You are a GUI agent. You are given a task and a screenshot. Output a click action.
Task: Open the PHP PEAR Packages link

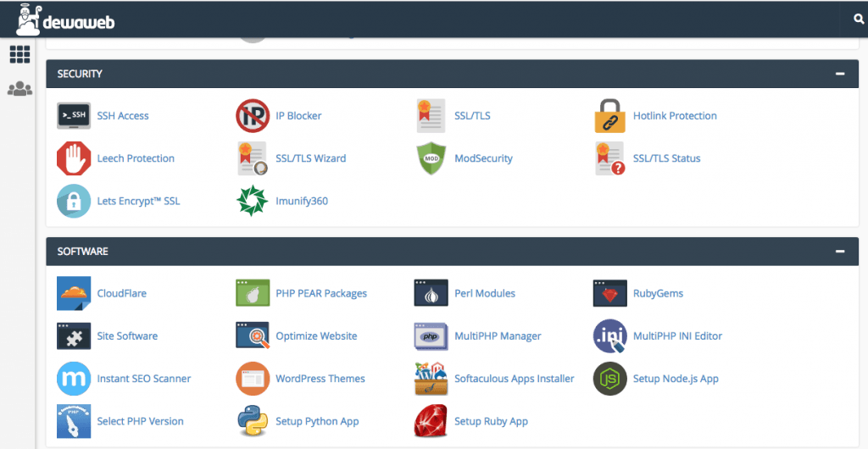pyautogui.click(x=321, y=293)
